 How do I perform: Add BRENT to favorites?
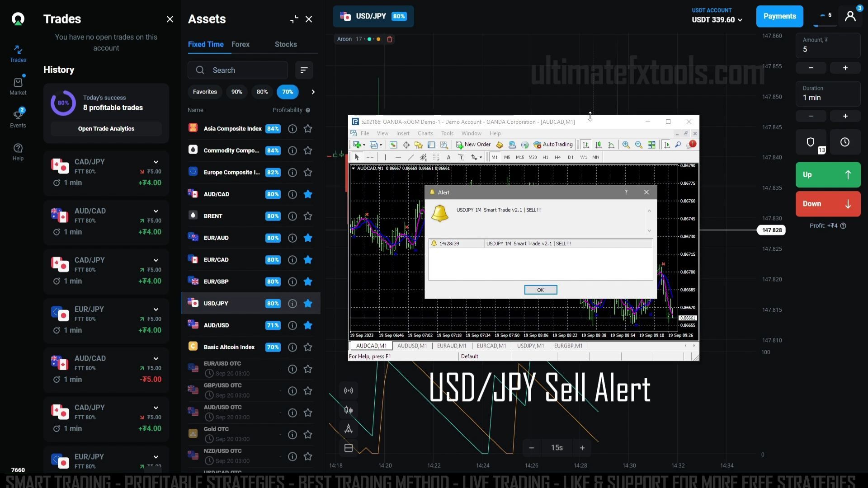click(308, 216)
